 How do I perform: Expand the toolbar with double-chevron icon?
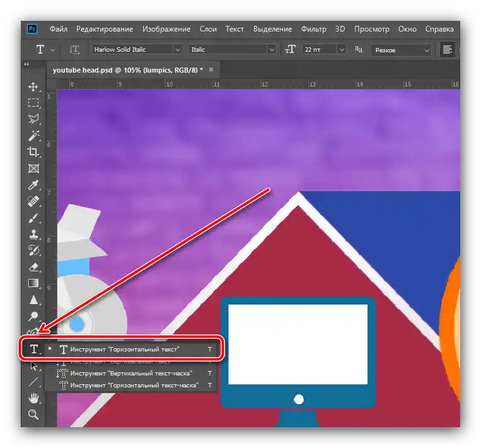click(x=26, y=64)
